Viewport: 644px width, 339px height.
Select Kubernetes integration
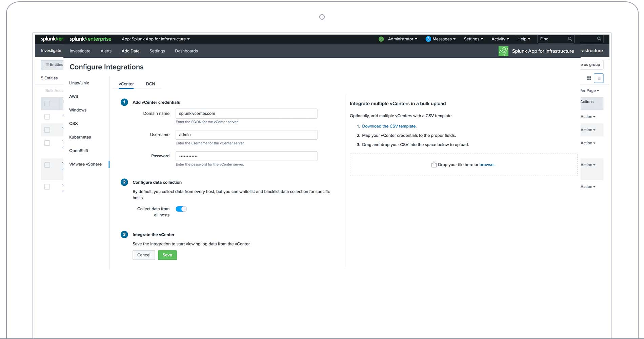point(80,137)
